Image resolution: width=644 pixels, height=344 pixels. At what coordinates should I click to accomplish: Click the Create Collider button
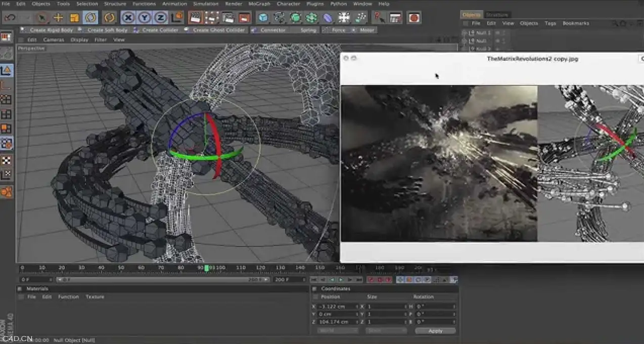point(156,30)
